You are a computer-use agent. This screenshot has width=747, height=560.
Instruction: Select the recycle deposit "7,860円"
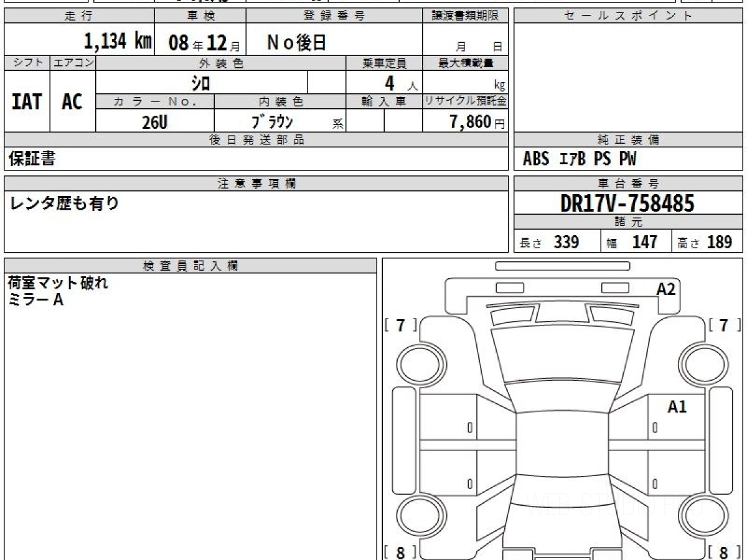[x=477, y=122]
